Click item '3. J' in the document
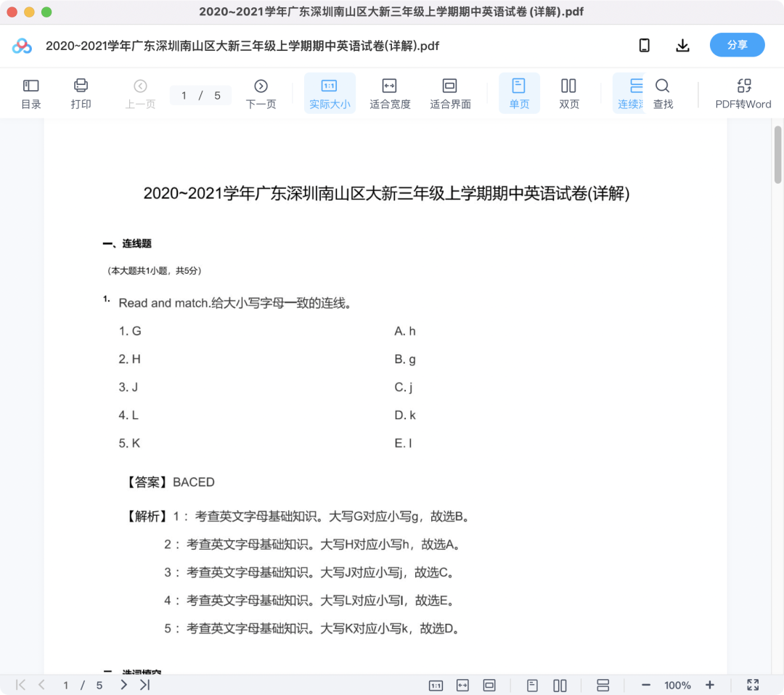This screenshot has width=784, height=695. [128, 387]
